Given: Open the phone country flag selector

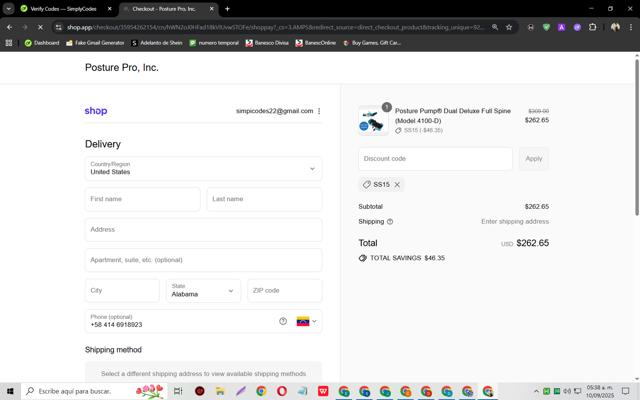Looking at the screenshot, I should [307, 321].
